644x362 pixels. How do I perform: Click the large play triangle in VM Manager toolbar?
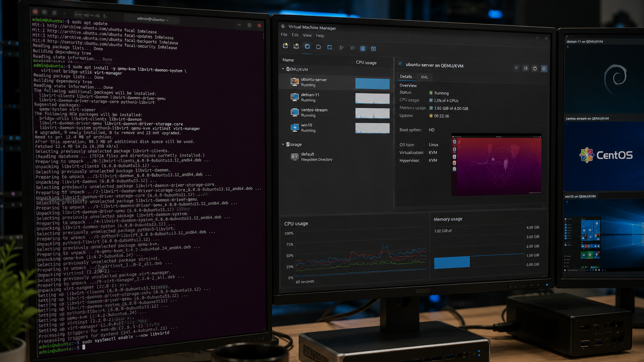tap(341, 48)
